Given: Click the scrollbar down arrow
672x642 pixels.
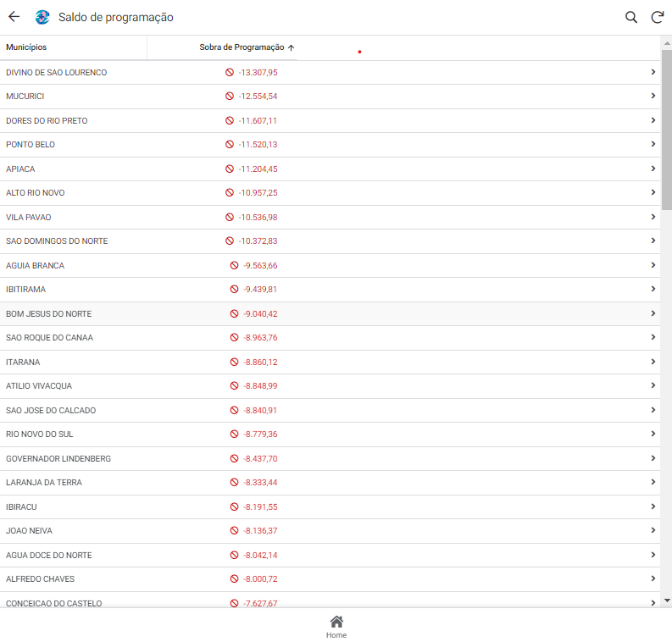Looking at the screenshot, I should coord(666,600).
